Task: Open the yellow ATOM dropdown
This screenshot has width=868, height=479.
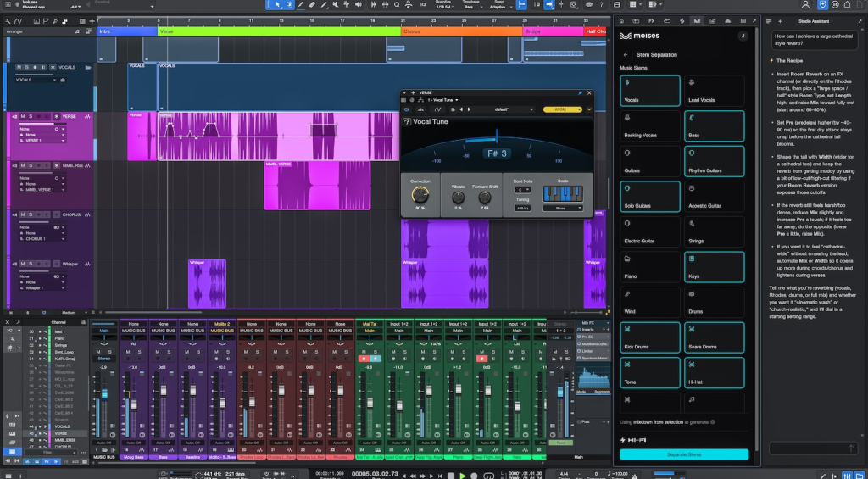Action: pos(563,109)
